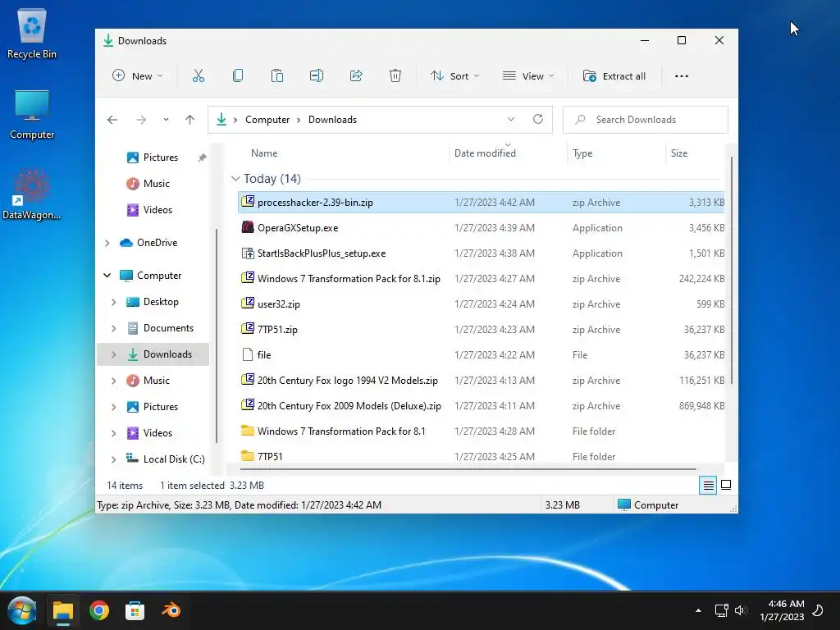The height and width of the screenshot is (630, 840).
Task: Click the OperaGXSetup.exe file icon
Action: (248, 227)
